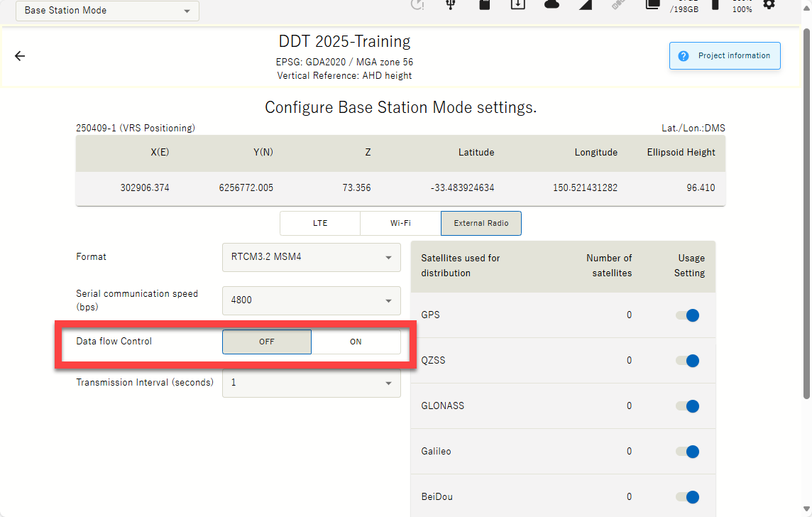The image size is (812, 517).
Task: Click the download/import icon in top bar
Action: pos(518,5)
